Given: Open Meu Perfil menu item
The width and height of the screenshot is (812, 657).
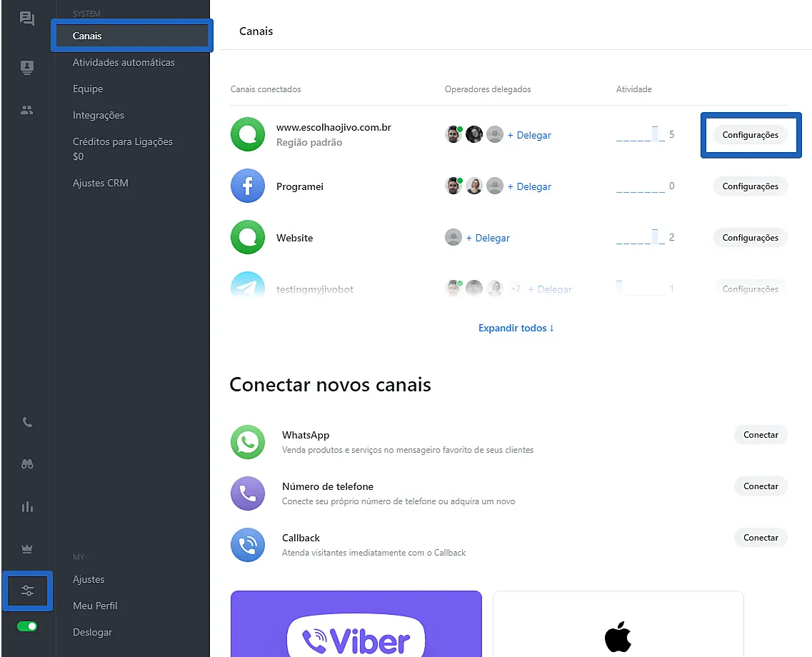Looking at the screenshot, I should point(95,606).
